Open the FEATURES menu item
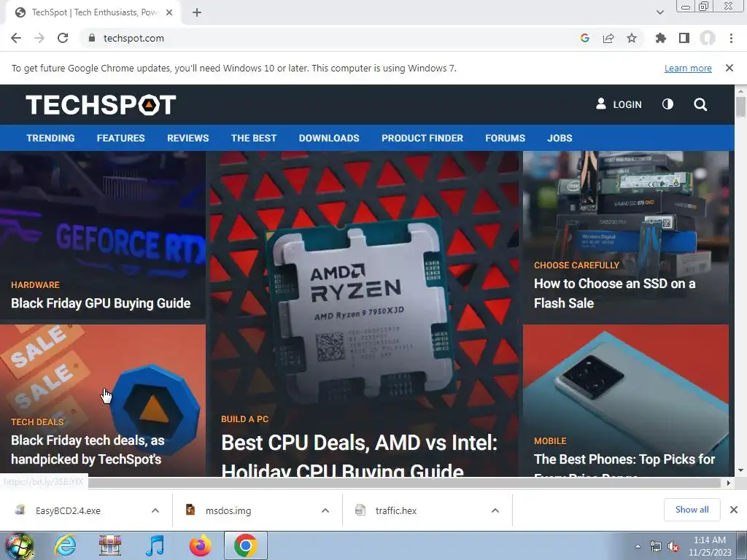Image resolution: width=747 pixels, height=560 pixels. click(x=120, y=138)
